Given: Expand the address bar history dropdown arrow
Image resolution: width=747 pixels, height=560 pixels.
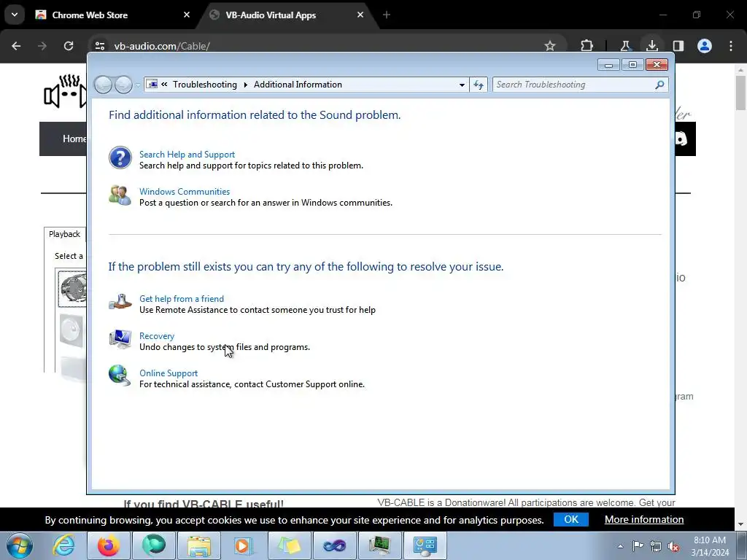Looking at the screenshot, I should (x=462, y=85).
